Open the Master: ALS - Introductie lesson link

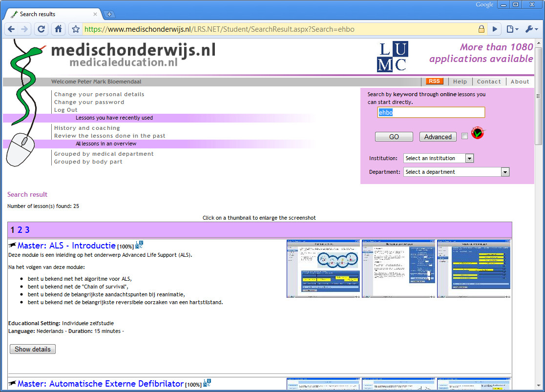[66, 246]
